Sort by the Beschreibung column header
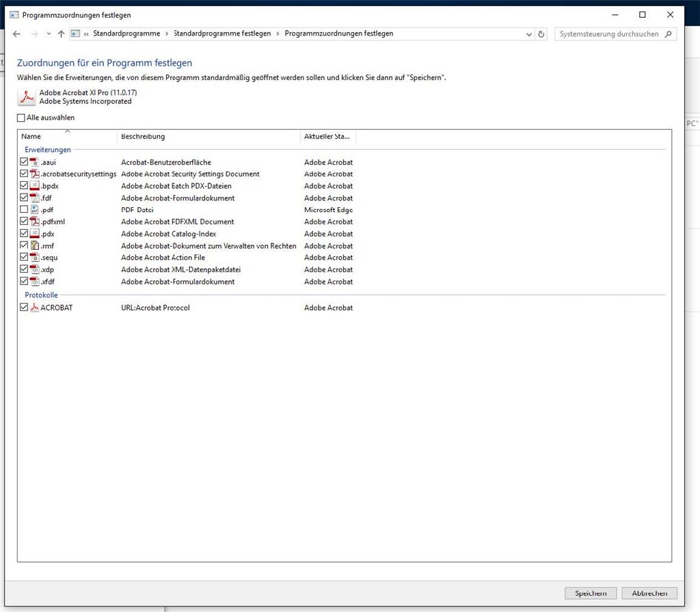This screenshot has width=700, height=612. point(208,136)
